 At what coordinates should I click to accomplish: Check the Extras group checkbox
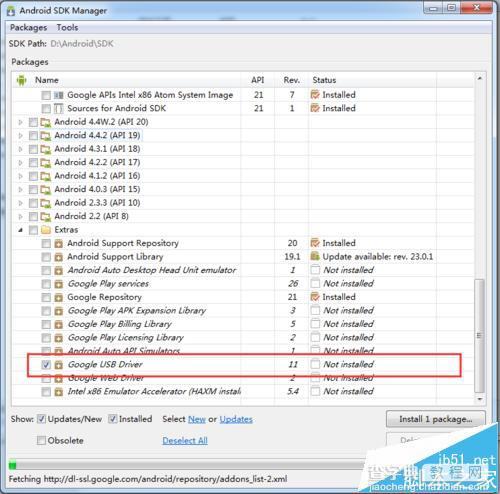click(x=33, y=230)
